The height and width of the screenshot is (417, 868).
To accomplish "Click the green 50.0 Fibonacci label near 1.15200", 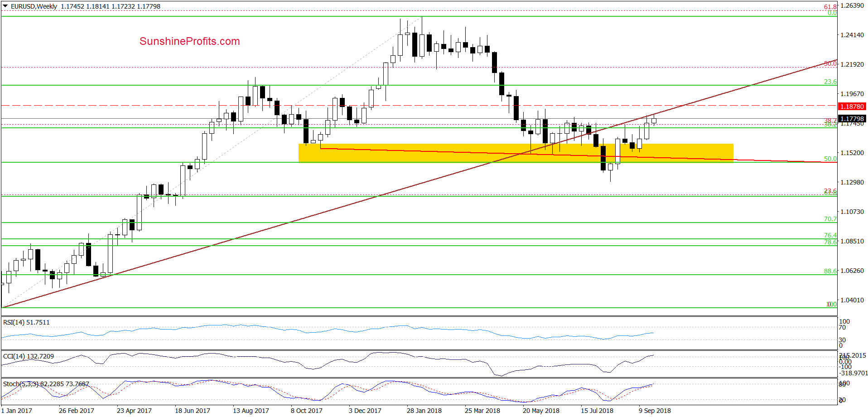I will (830, 159).
